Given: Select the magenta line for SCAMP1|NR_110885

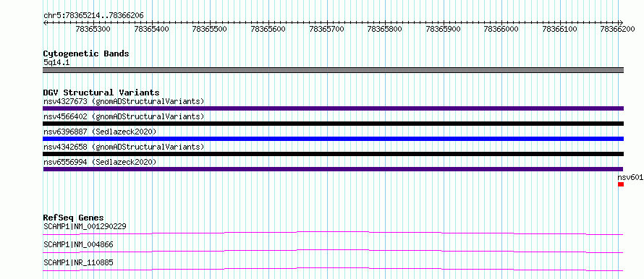Looking at the screenshot, I should pos(333,269).
